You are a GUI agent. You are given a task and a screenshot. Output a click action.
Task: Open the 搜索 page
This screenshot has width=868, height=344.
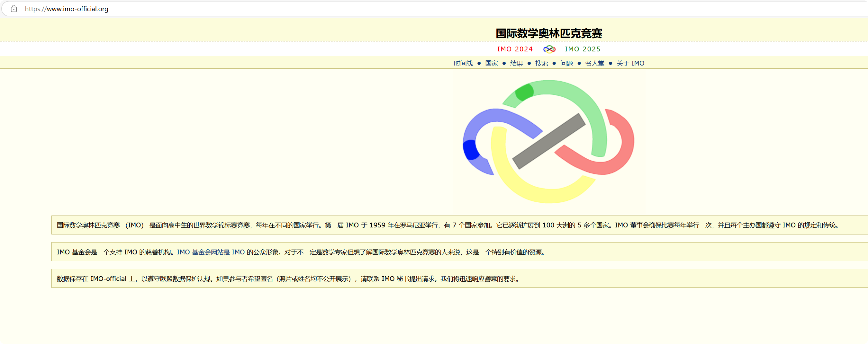[x=541, y=63]
